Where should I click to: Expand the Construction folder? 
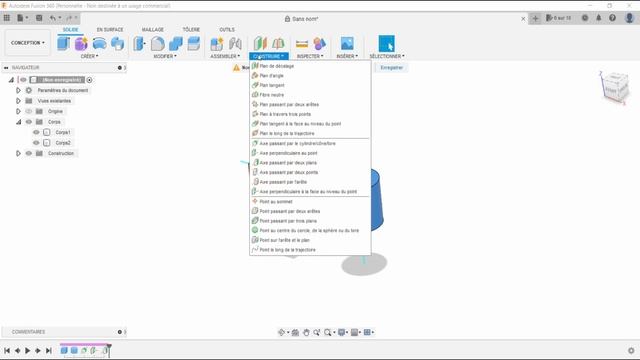pos(18,153)
